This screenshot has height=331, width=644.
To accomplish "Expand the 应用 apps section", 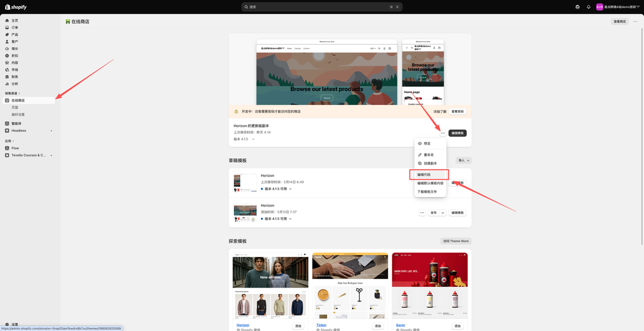I will click(x=9, y=141).
